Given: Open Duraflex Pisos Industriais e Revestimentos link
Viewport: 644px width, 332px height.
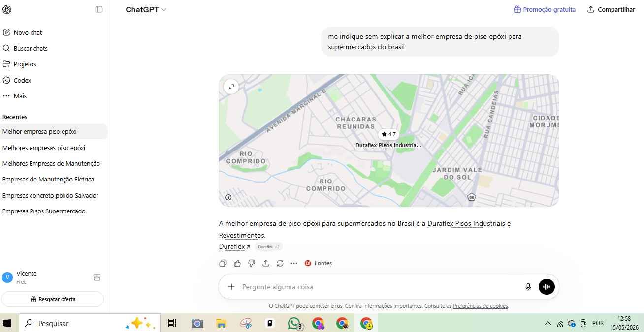Looking at the screenshot, I should click(365, 229).
